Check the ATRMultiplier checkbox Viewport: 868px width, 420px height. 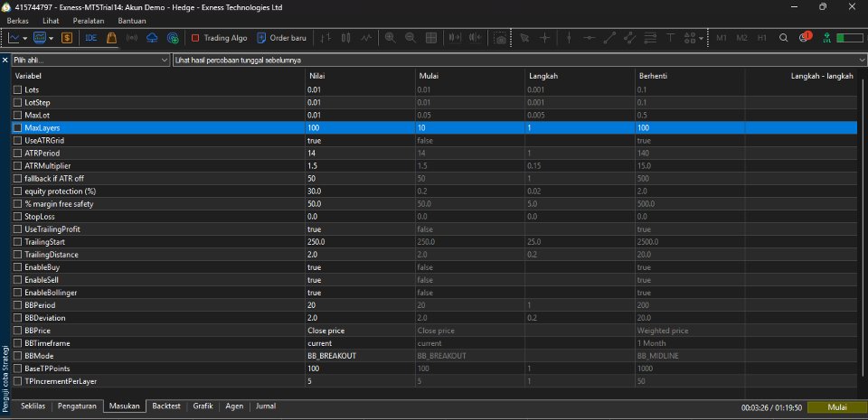point(18,166)
